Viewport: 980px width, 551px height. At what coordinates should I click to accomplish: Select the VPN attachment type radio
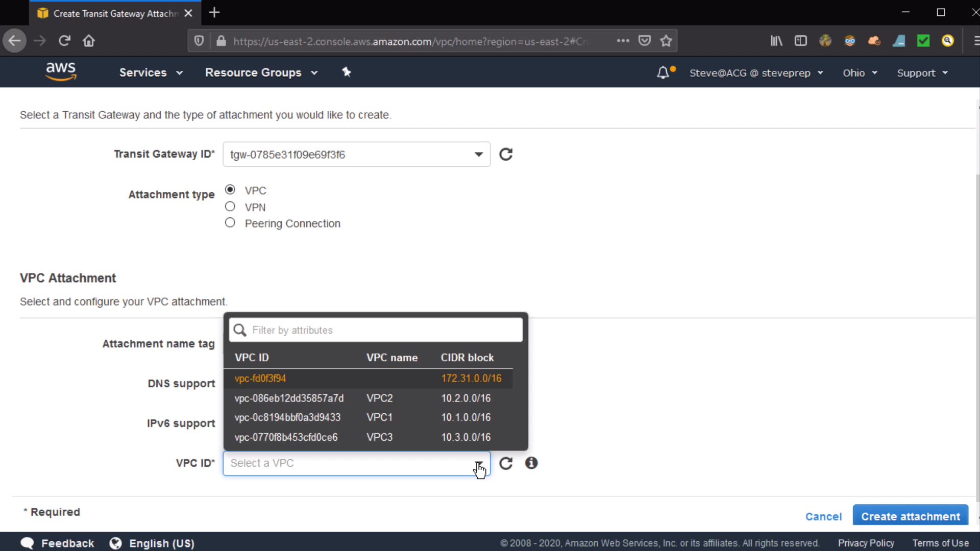[230, 207]
